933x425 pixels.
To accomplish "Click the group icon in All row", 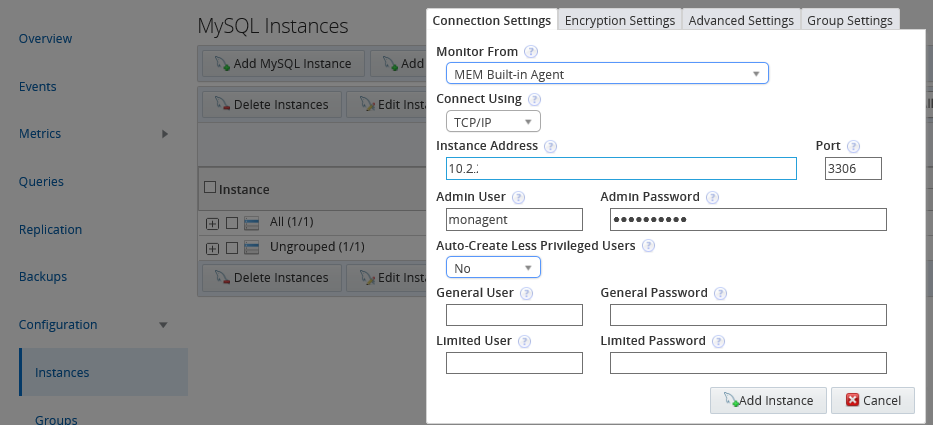I will pyautogui.click(x=252, y=223).
